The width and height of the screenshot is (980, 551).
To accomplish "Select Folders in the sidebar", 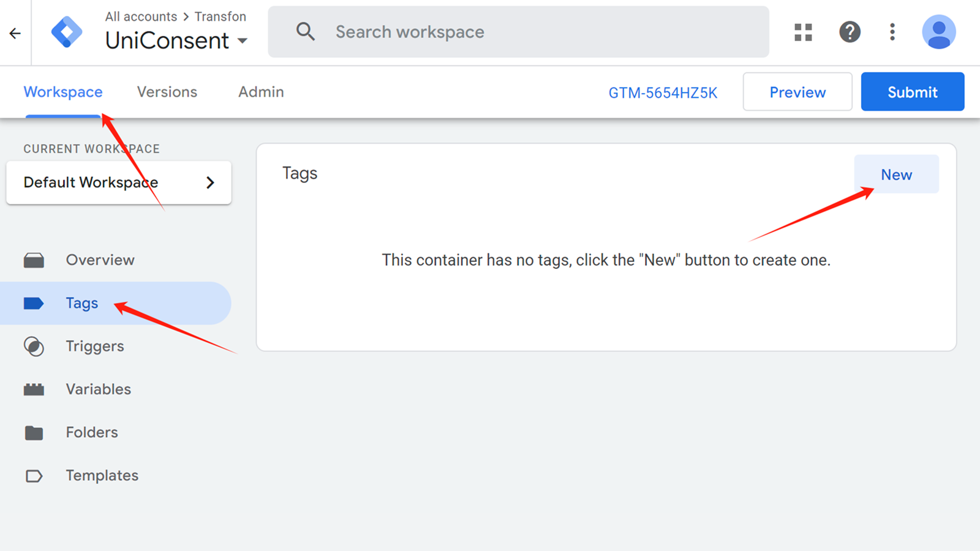I will pos(116,433).
